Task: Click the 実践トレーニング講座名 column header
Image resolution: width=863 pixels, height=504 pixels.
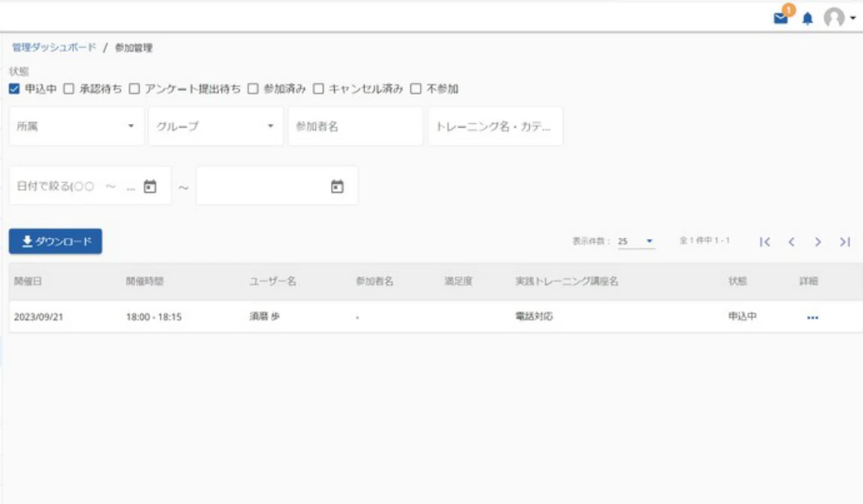Action: coord(567,281)
